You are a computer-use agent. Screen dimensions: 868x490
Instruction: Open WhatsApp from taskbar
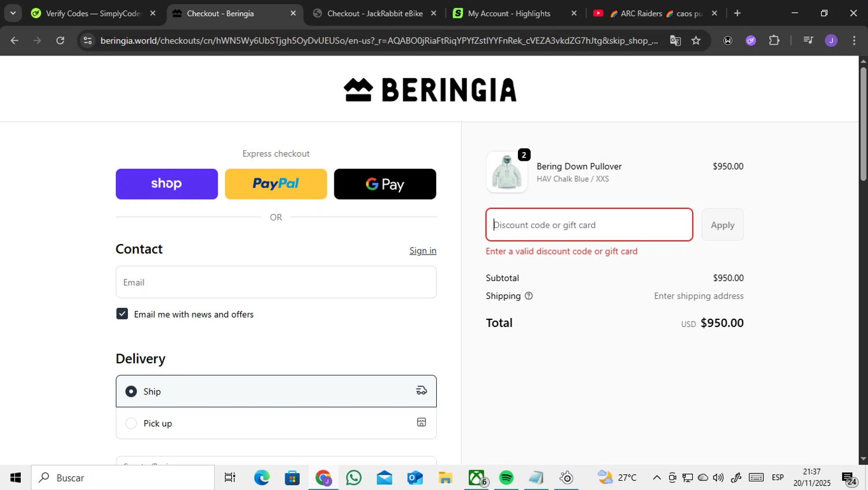354,478
